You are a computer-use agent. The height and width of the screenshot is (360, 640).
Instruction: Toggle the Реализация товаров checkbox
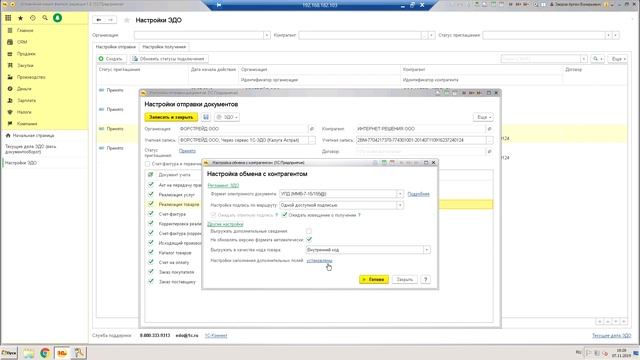(151, 204)
